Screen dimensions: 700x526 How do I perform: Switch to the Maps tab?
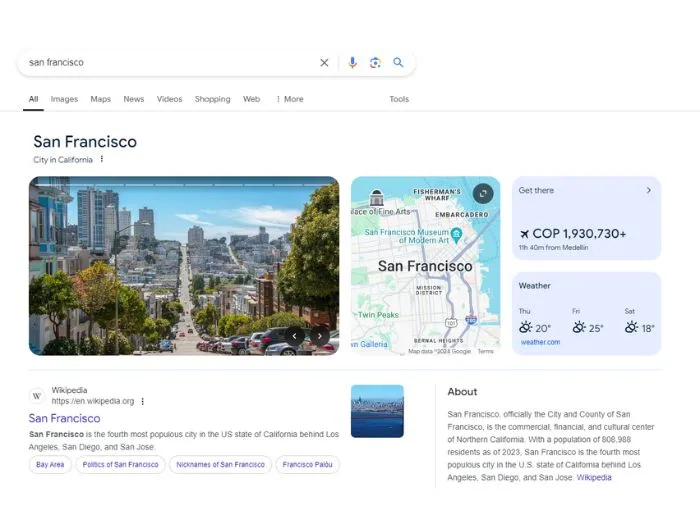pyautogui.click(x=100, y=99)
